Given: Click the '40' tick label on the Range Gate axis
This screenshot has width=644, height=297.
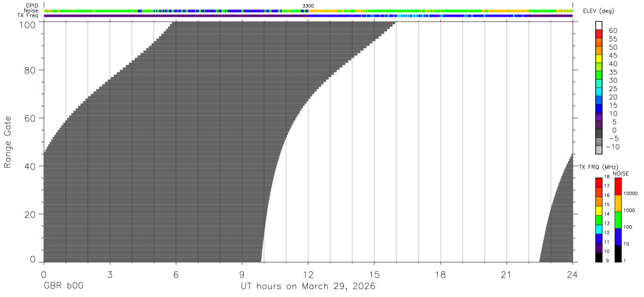Looking at the screenshot, I should (31, 166).
